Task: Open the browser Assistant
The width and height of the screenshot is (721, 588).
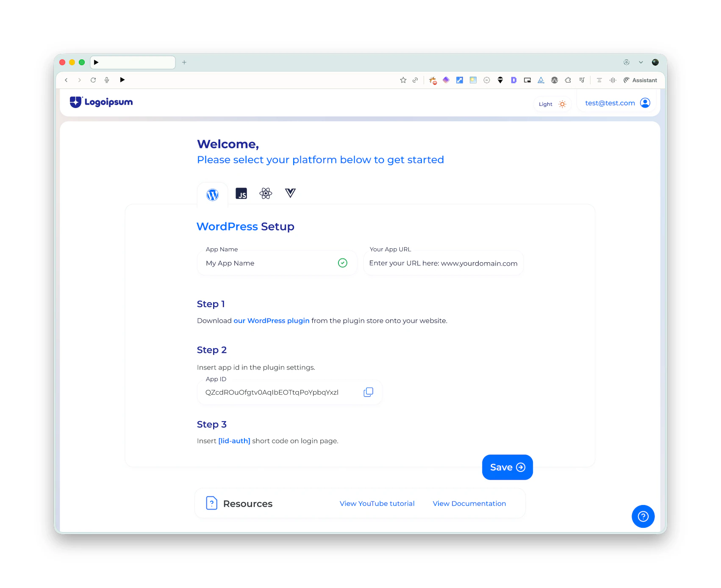Action: point(640,80)
